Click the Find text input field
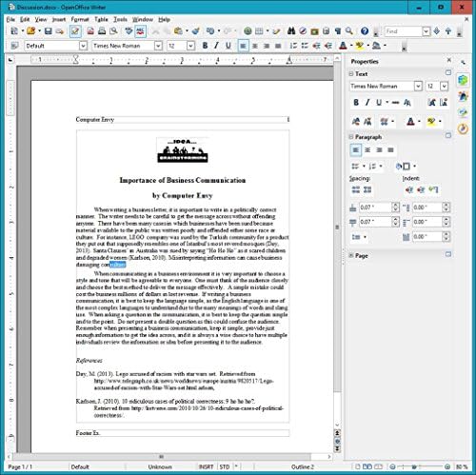The height and width of the screenshot is (475, 476). [x=404, y=31]
